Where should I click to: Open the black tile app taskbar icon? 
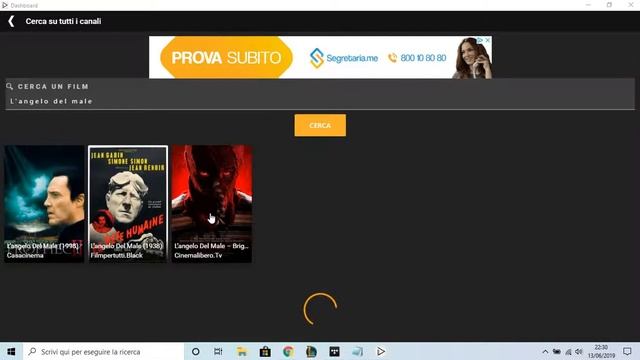pos(334,351)
